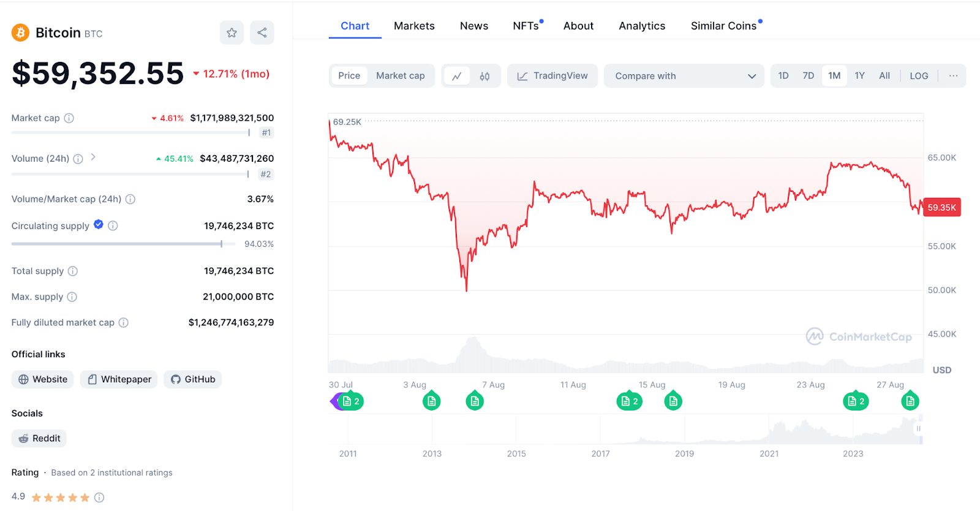Image resolution: width=980 pixels, height=511 pixels.
Task: Click the #1 market cap rank badge
Action: [x=266, y=133]
